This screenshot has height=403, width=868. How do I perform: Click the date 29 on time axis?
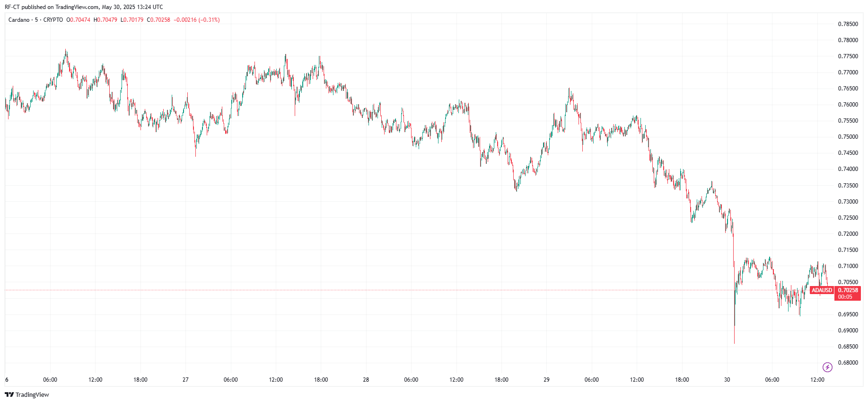(x=546, y=380)
